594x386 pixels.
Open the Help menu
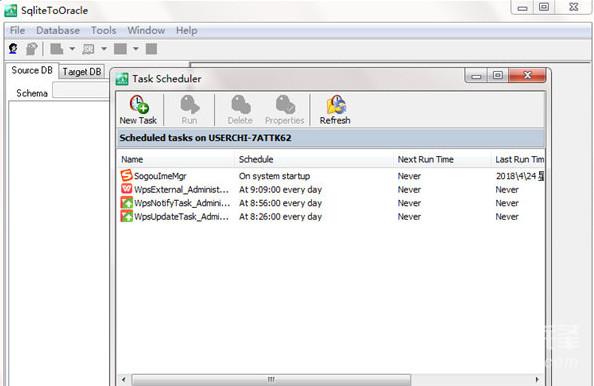click(186, 30)
